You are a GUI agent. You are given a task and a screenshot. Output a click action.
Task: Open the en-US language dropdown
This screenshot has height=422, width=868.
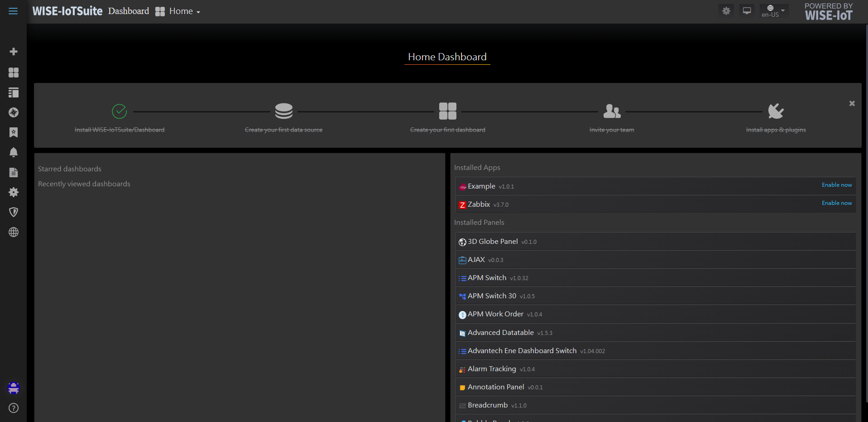click(773, 11)
